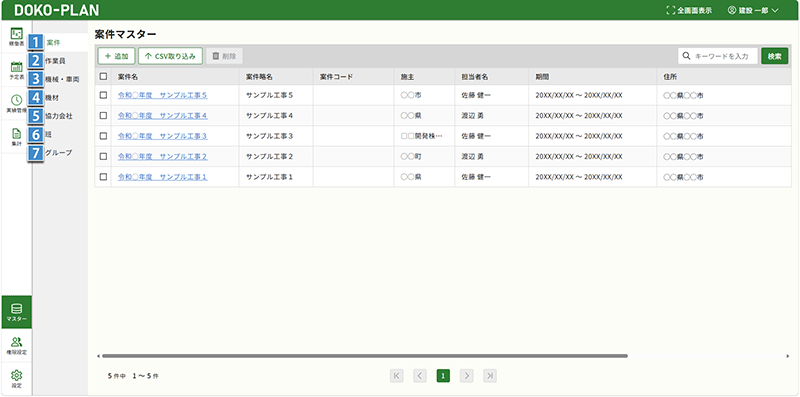Click the scrollbar's right arrow

pyautogui.click(x=788, y=356)
